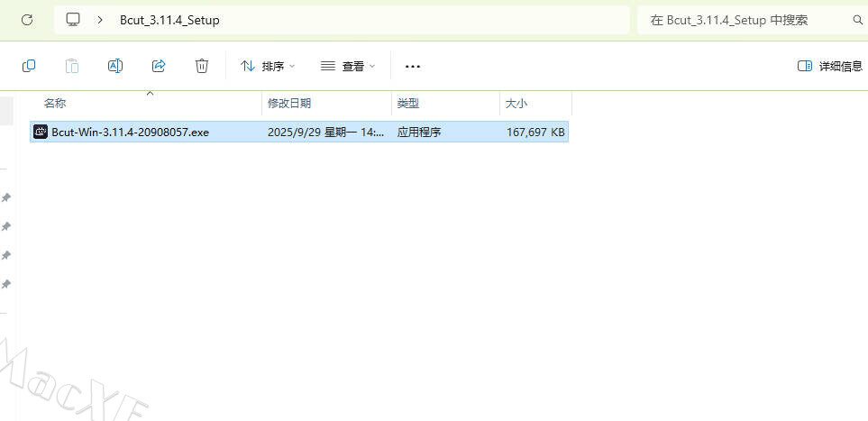This screenshot has width=868, height=421.
Task: Sort by the 大小 column header
Action: click(x=536, y=103)
